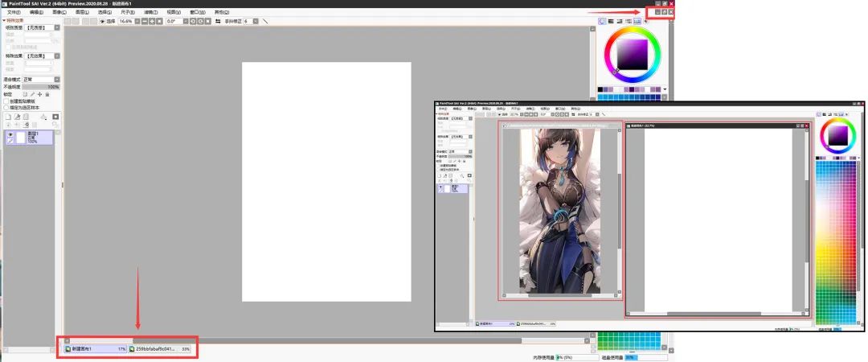
Task: Show the color swatches panel
Action: [x=637, y=21]
